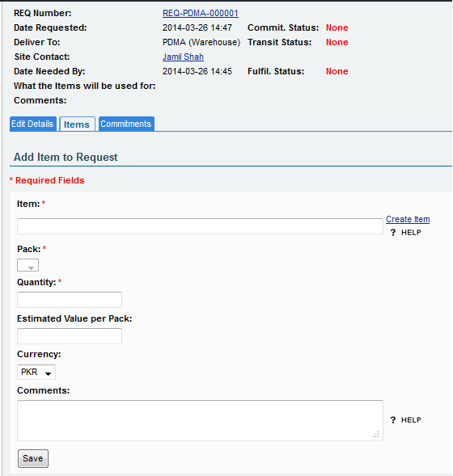This screenshot has width=453, height=476.
Task: Click the help icon beside the Item field
Action: (x=393, y=233)
